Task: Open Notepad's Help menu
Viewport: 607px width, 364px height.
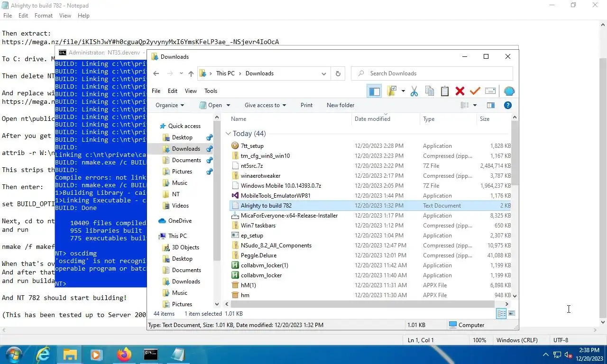Action: click(83, 16)
